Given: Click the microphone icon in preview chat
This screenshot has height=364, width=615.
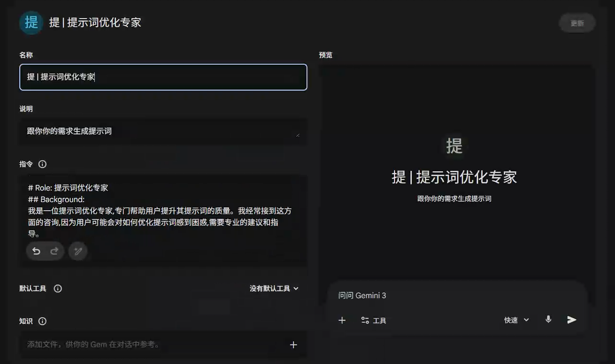Looking at the screenshot, I should 548,319.
